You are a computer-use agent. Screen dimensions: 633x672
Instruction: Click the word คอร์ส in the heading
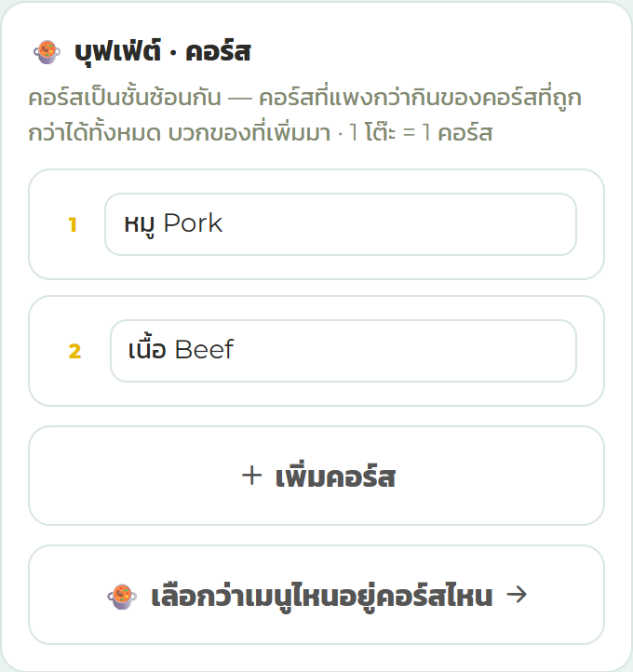[x=218, y=52]
